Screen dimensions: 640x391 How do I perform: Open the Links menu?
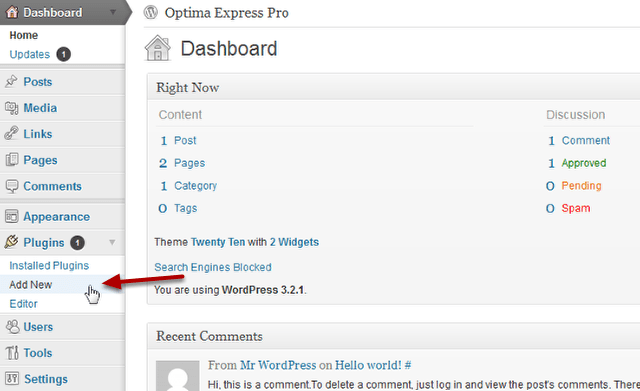[38, 134]
